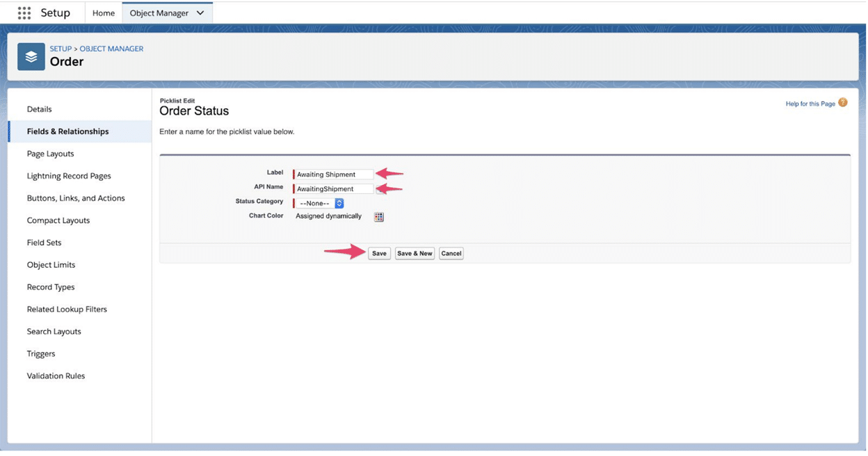Viewport: 868px width, 456px height.
Task: Go to Page Layouts section
Action: [51, 154]
